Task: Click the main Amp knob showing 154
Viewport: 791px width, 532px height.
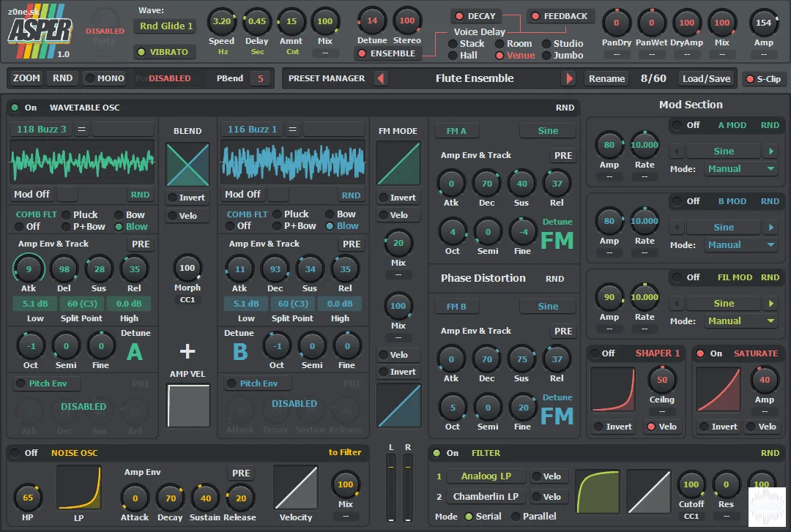Action: point(763,23)
